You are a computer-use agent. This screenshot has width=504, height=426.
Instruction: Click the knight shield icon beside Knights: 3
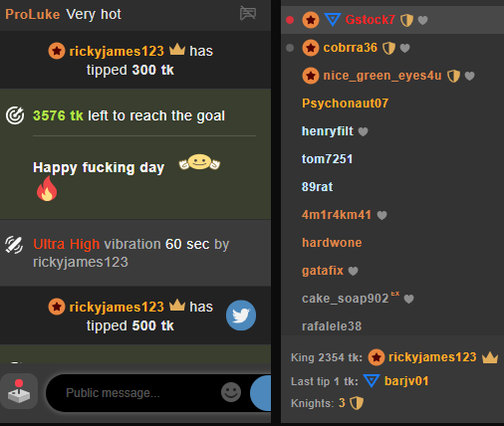[357, 403]
